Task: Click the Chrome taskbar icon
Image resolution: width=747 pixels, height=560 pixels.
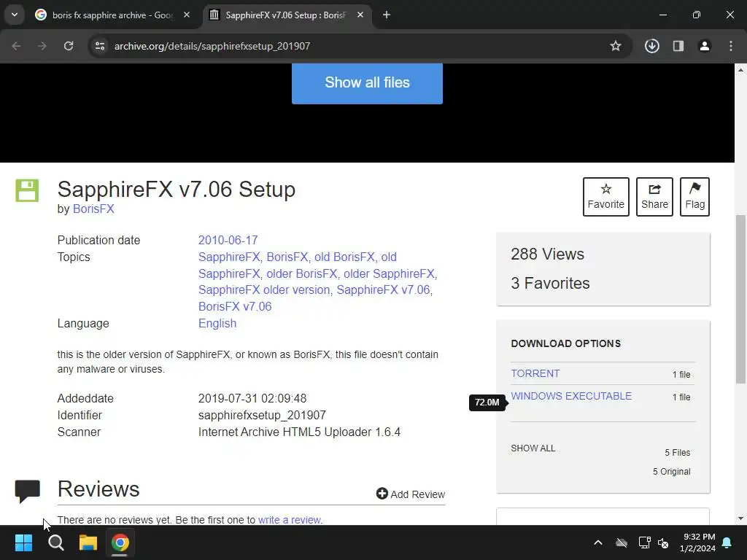Action: [120, 542]
